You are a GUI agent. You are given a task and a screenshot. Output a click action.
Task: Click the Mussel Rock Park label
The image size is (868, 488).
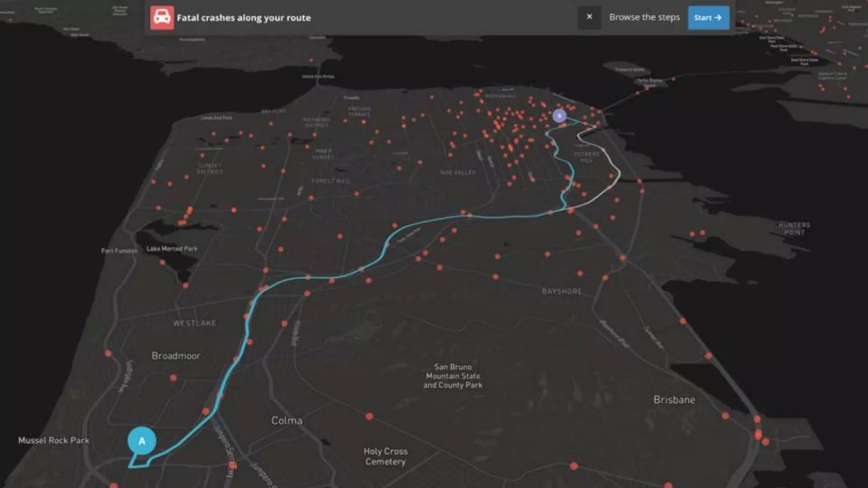pos(54,441)
